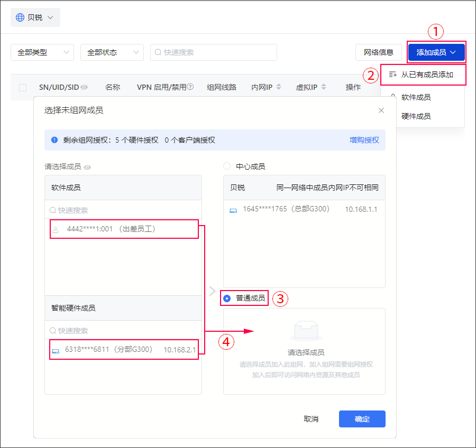Select member 4442****1:001 (出差员工)
Screen dimensions: 476x448
click(124, 229)
